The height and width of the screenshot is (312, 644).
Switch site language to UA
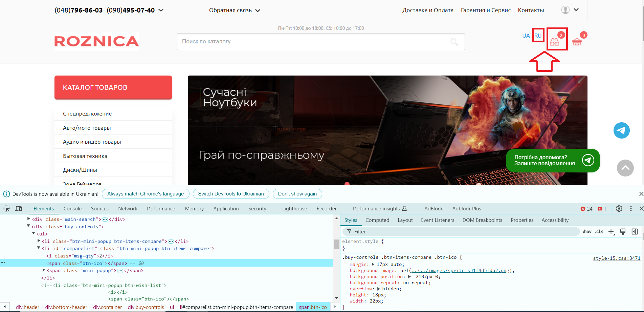click(526, 36)
